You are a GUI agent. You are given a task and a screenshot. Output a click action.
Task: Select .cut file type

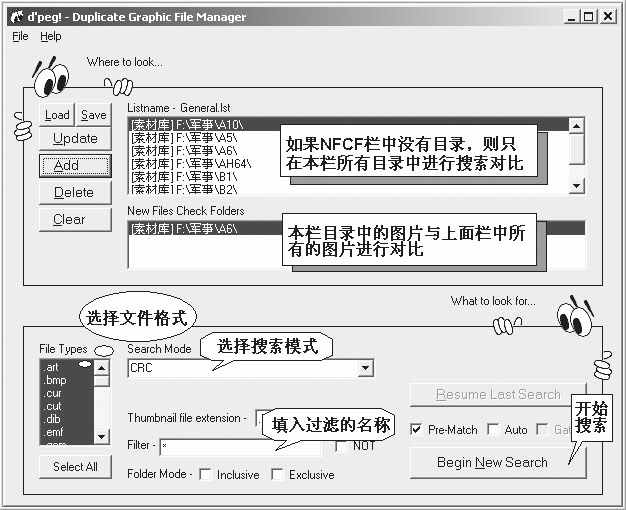[x=67, y=406]
